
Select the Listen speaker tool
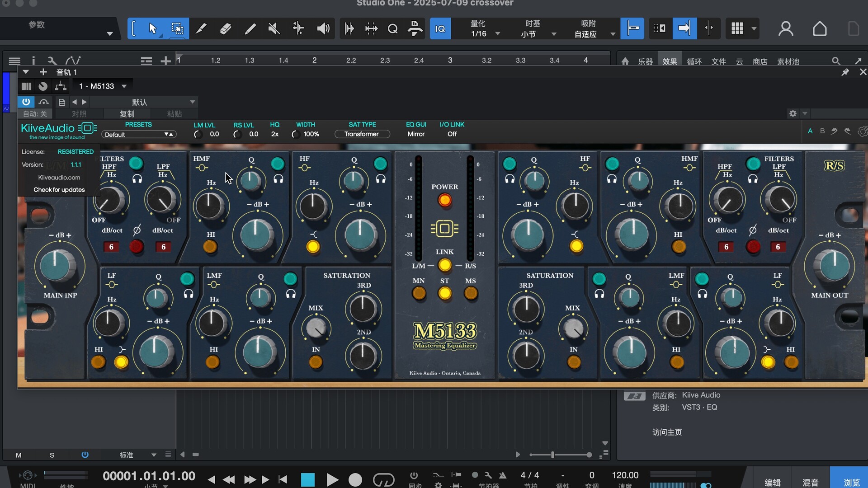tap(323, 29)
